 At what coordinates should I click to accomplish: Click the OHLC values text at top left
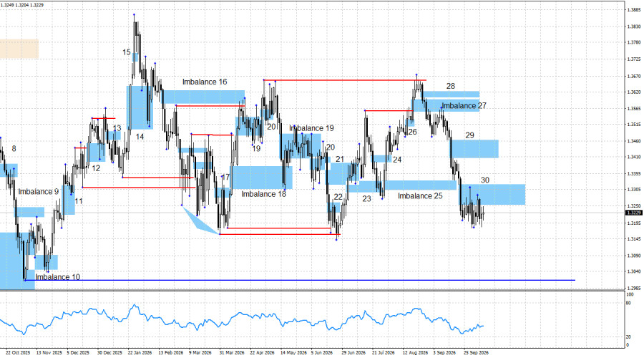(x=22, y=5)
